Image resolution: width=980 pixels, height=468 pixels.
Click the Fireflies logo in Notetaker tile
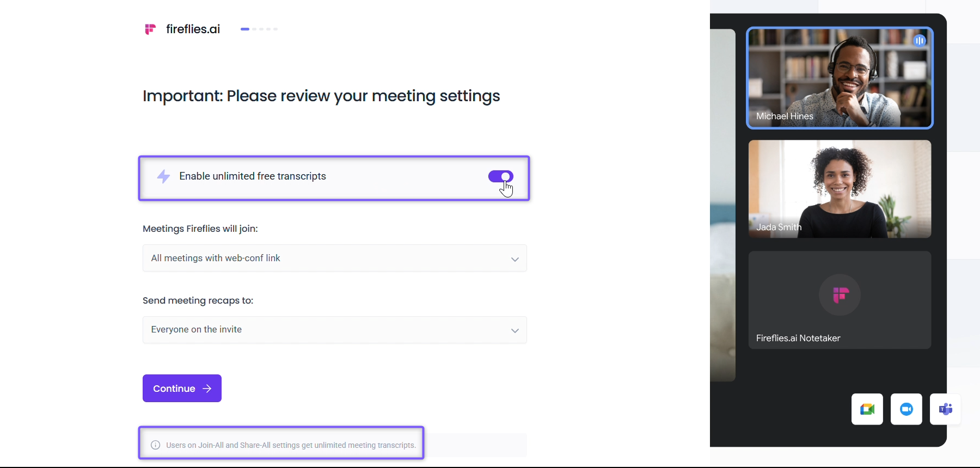point(840,295)
